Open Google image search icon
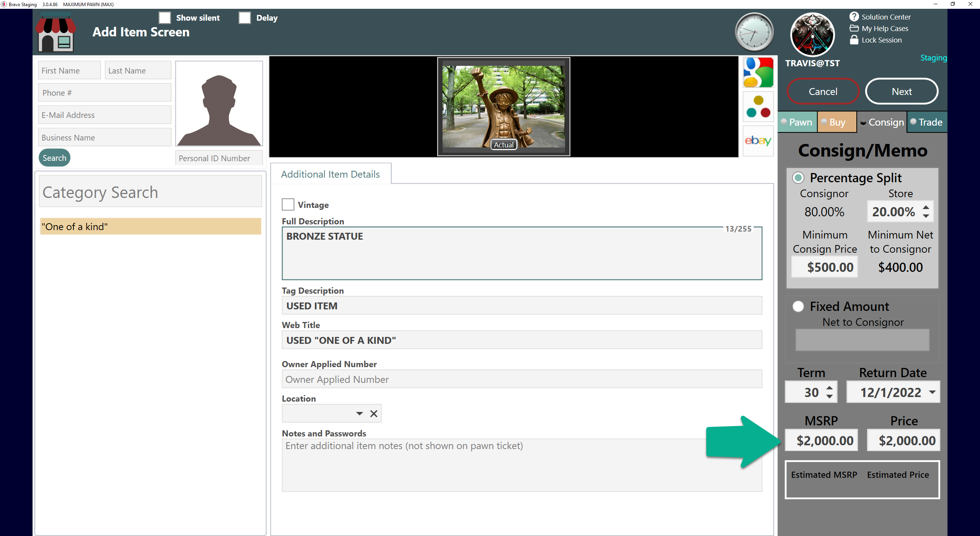The height and width of the screenshot is (536, 980). [x=758, y=72]
